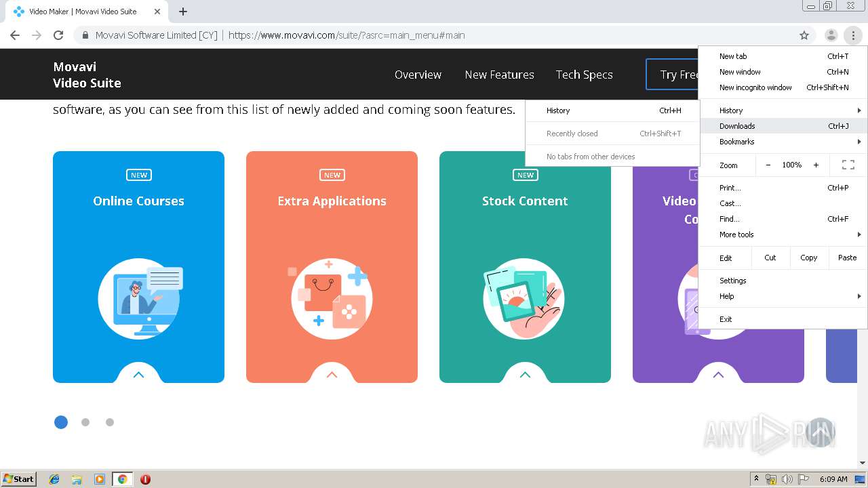The height and width of the screenshot is (488, 868).
Task: Launch Internet Explorer from the taskbar
Action: [54, 479]
